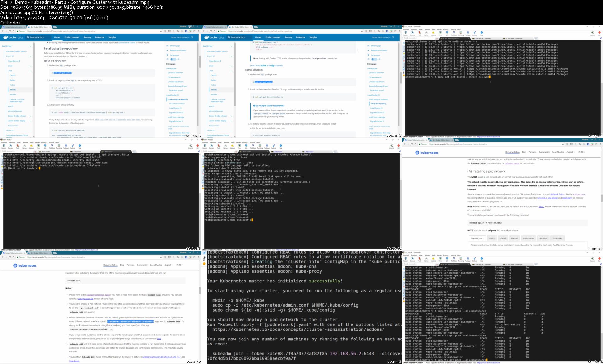Click Edit this page link in 00:01:48 frame
The image size is (603, 364).
coord(175,46)
